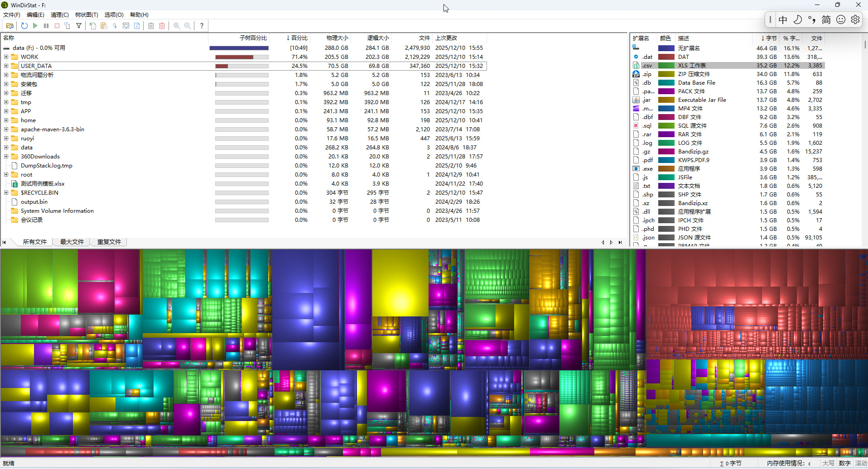Click the open folder scan icon
The width and height of the screenshot is (868, 469).
click(x=10, y=26)
